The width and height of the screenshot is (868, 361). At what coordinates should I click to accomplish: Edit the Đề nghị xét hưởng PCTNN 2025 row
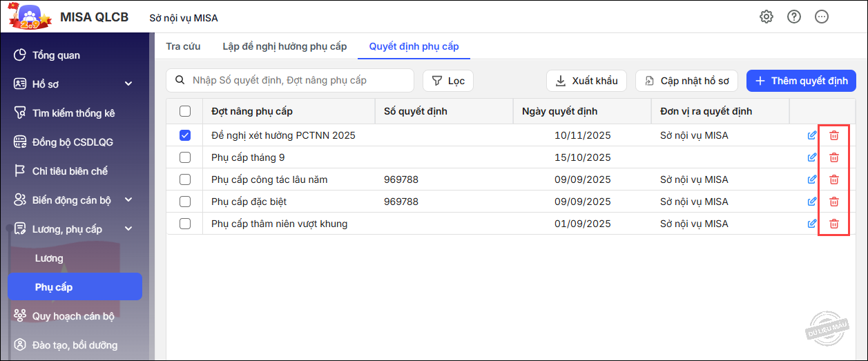[x=812, y=135]
